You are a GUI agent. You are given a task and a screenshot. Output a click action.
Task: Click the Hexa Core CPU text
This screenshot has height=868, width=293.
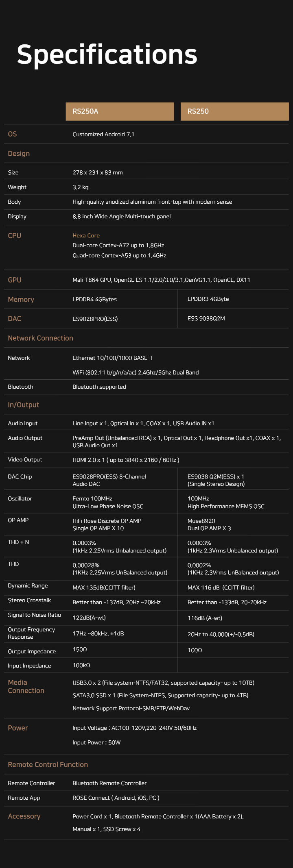[x=86, y=235]
